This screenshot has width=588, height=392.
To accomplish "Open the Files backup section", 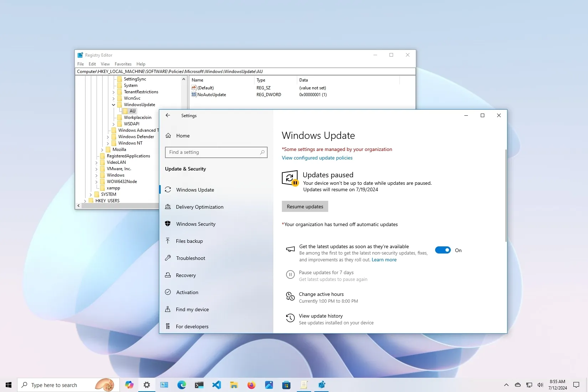I will (x=189, y=241).
